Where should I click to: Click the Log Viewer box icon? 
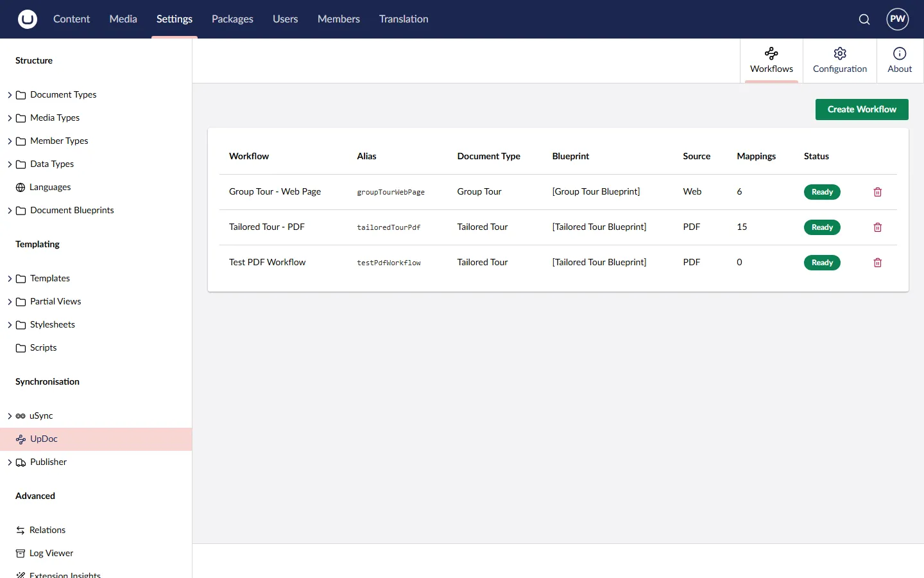coord(21,554)
